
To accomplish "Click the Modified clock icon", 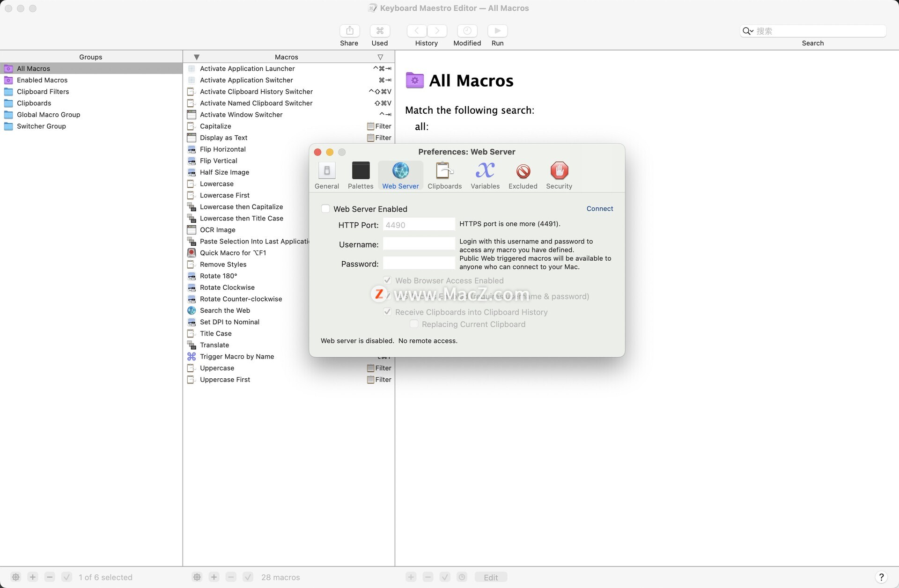I will [467, 31].
